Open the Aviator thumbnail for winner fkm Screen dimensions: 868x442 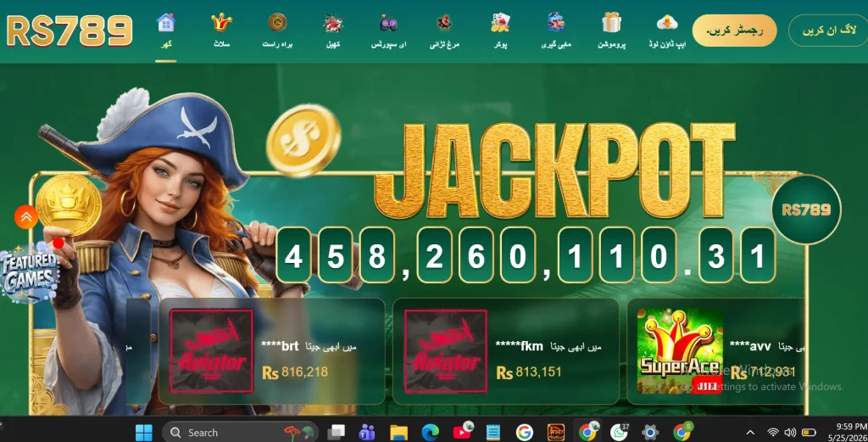pos(446,350)
